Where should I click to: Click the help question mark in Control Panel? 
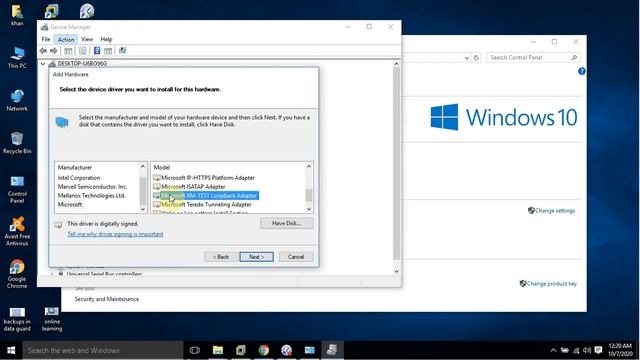tap(582, 71)
